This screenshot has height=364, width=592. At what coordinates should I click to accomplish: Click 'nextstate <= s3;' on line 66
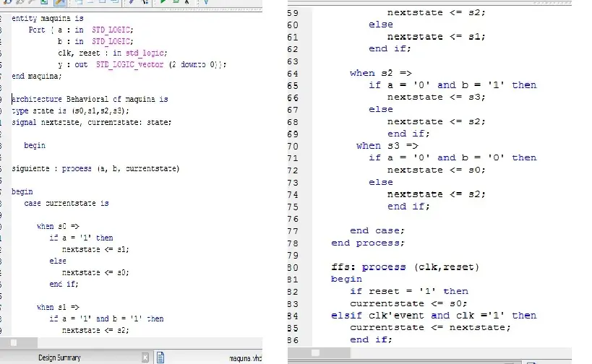436,97
